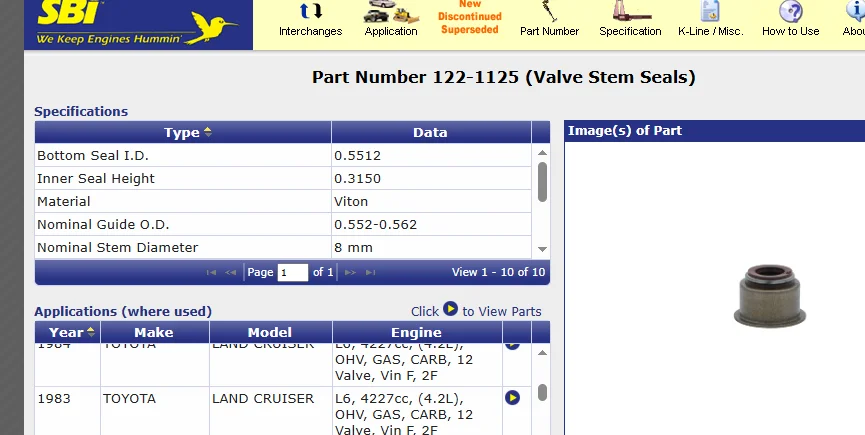This screenshot has width=865, height=435.
Task: Click TOYOTA in the 1983 row
Action: point(130,399)
